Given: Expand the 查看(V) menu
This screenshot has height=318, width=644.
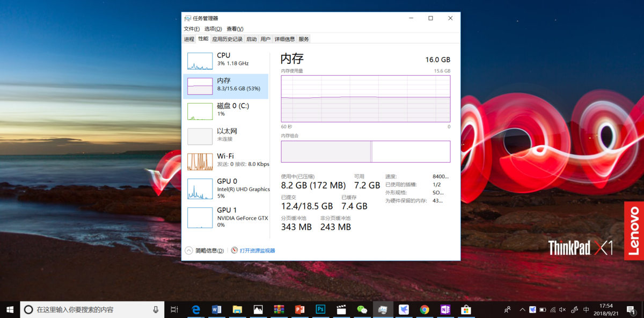Looking at the screenshot, I should coord(235,29).
